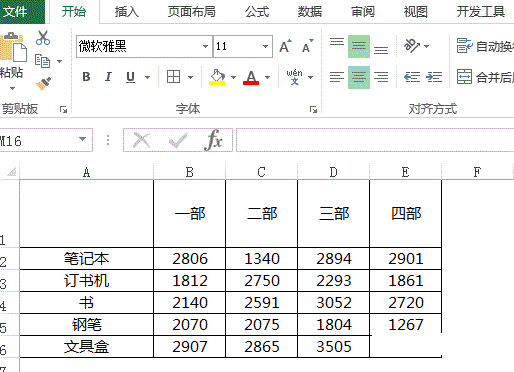
Task: Select cell with value 2806
Action: pos(189,259)
